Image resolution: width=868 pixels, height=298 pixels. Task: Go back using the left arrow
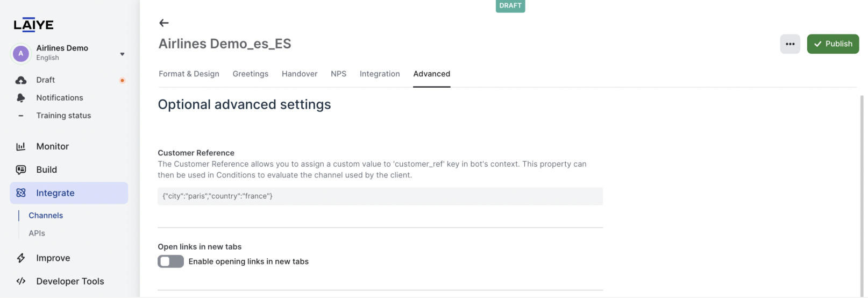click(x=164, y=23)
